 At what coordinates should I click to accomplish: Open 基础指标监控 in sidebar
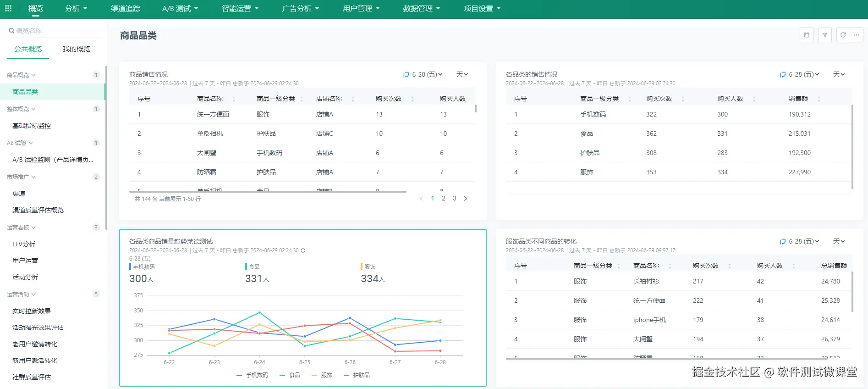(32, 126)
